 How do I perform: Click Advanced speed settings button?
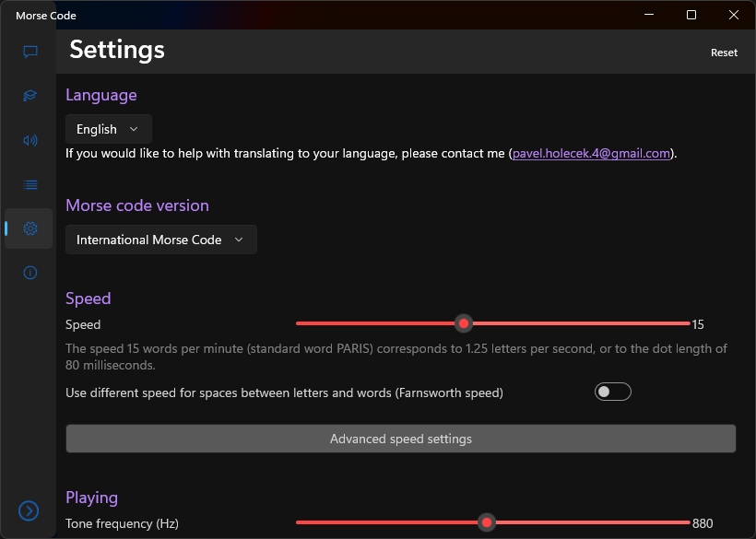(x=400, y=439)
